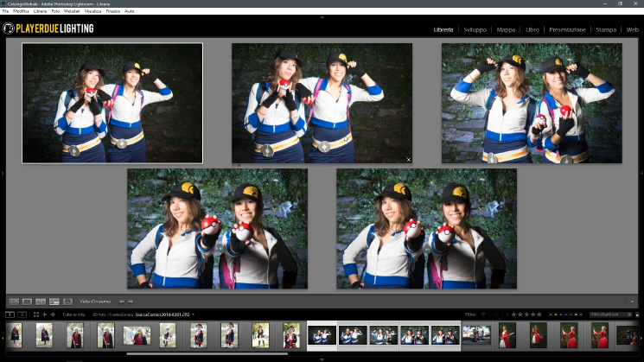The image size is (644, 362).
Task: Switch to Compare view (XY) icon
Action: point(41,302)
